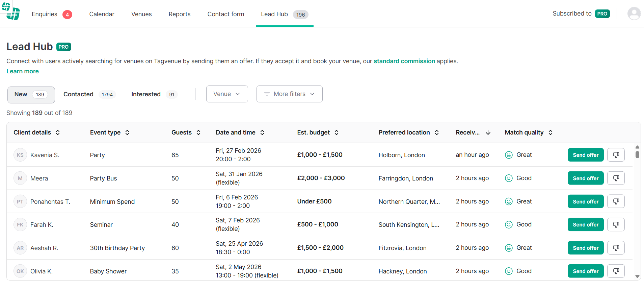644x291 pixels.
Task: Click Olivia K. OK avatar
Action: [20, 271]
